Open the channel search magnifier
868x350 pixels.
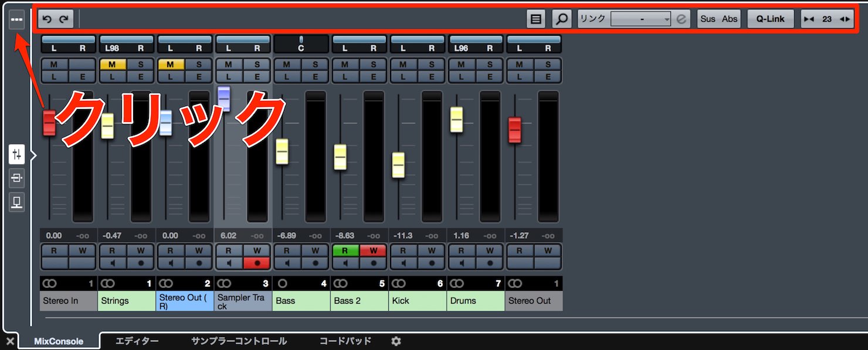pos(561,19)
